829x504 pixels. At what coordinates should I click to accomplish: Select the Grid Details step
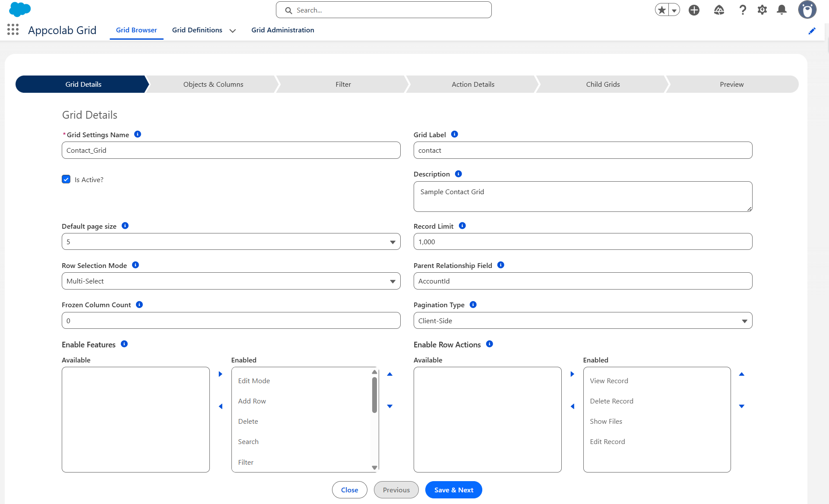tap(83, 84)
